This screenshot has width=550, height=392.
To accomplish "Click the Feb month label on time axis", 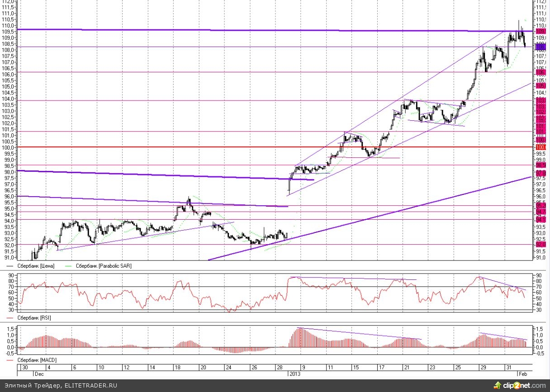I will pos(522,374).
